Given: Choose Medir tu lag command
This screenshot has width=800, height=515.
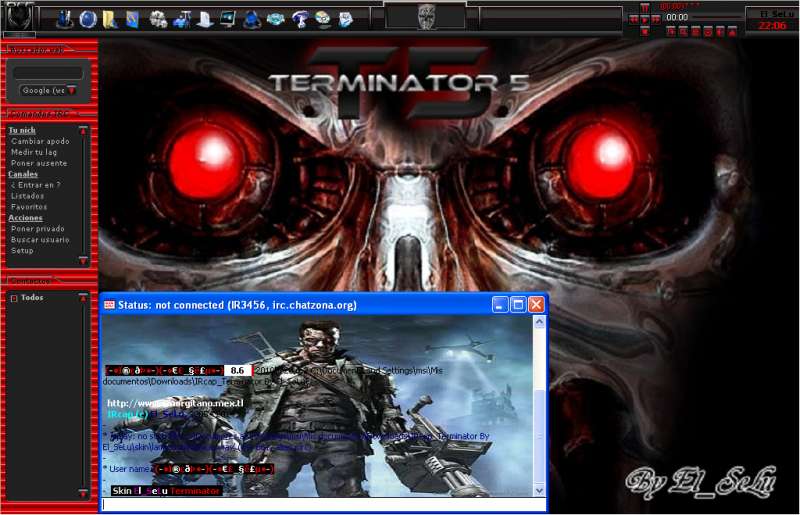Looking at the screenshot, I should click(x=34, y=152).
